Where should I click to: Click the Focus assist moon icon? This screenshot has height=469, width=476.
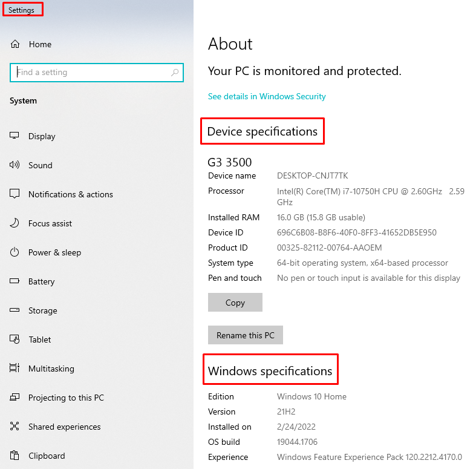pos(15,223)
